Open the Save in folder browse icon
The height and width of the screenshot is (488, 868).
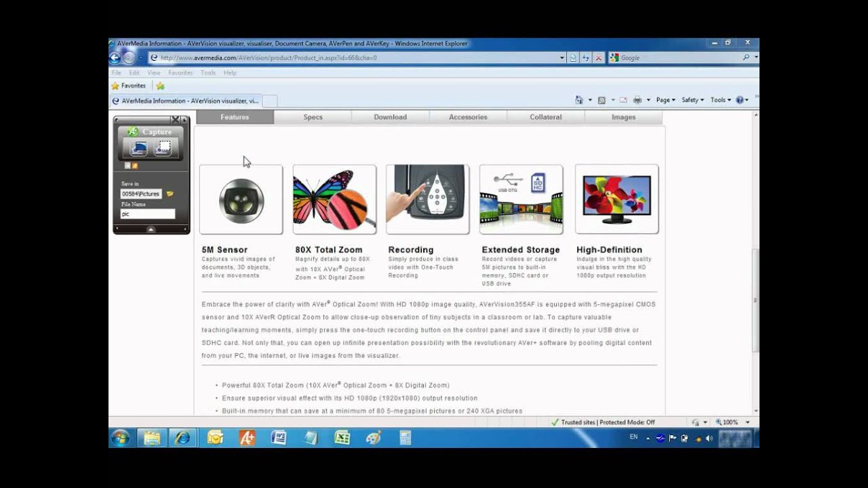(170, 194)
